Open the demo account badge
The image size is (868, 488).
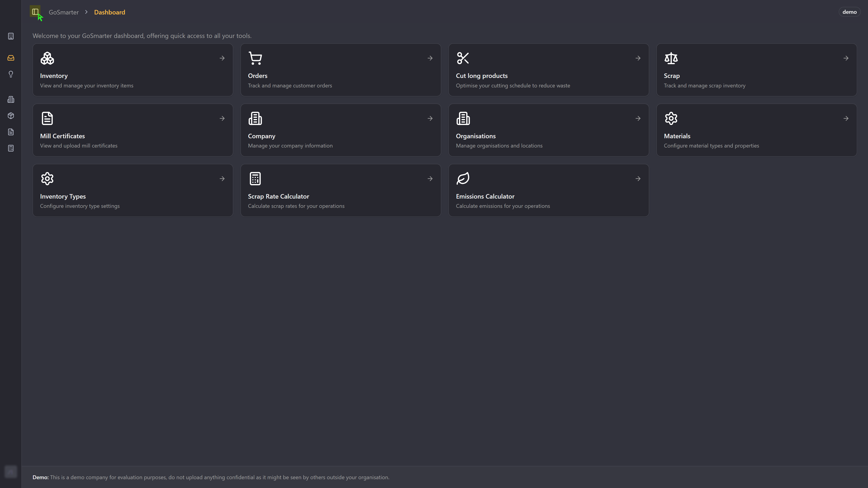point(849,12)
